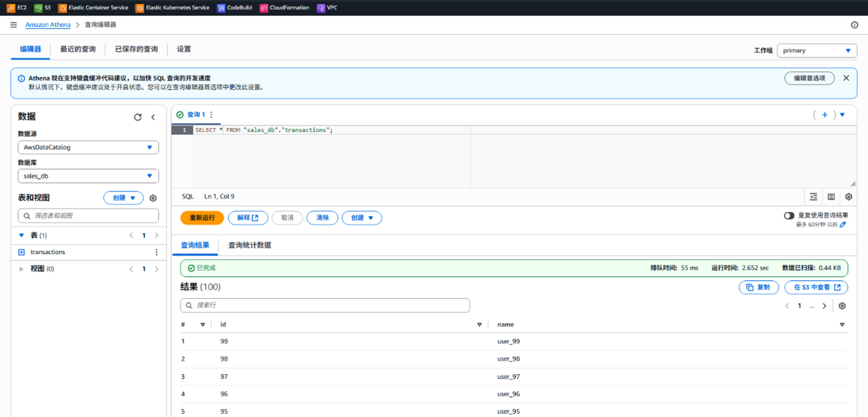
Task: Open transactions table options menu
Action: [156, 252]
